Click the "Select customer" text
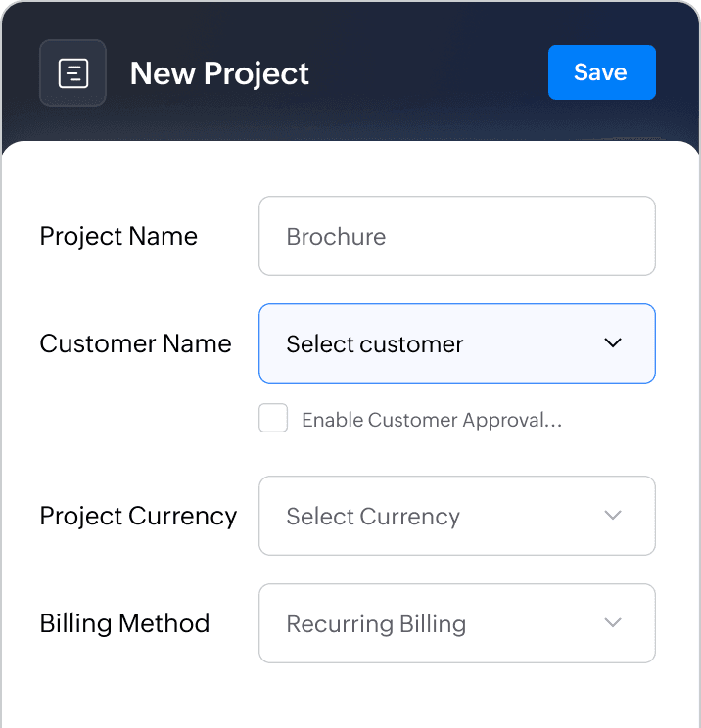 (374, 343)
